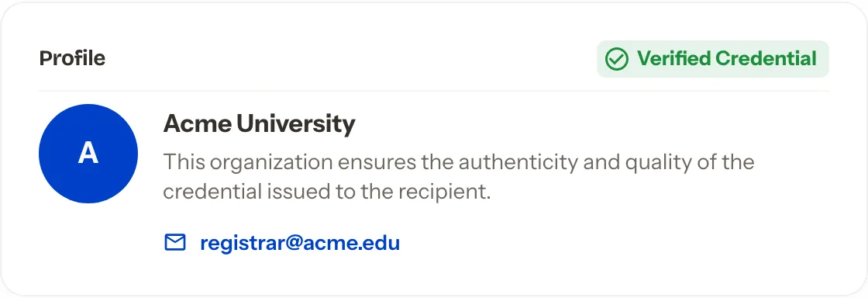This screenshot has height=298, width=868.
Task: Open the registrar@acme.edu email link
Action: 300,243
